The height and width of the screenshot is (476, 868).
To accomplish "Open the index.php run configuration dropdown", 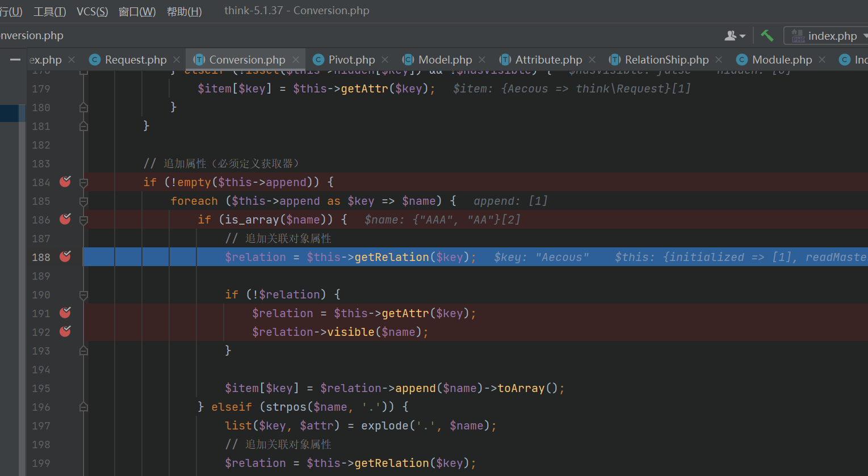I will click(827, 36).
